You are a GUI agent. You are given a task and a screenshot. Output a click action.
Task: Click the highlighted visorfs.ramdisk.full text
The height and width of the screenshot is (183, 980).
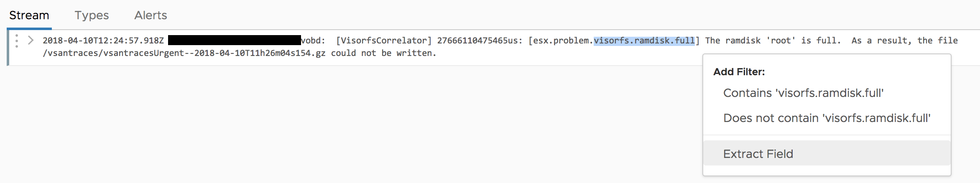click(644, 41)
